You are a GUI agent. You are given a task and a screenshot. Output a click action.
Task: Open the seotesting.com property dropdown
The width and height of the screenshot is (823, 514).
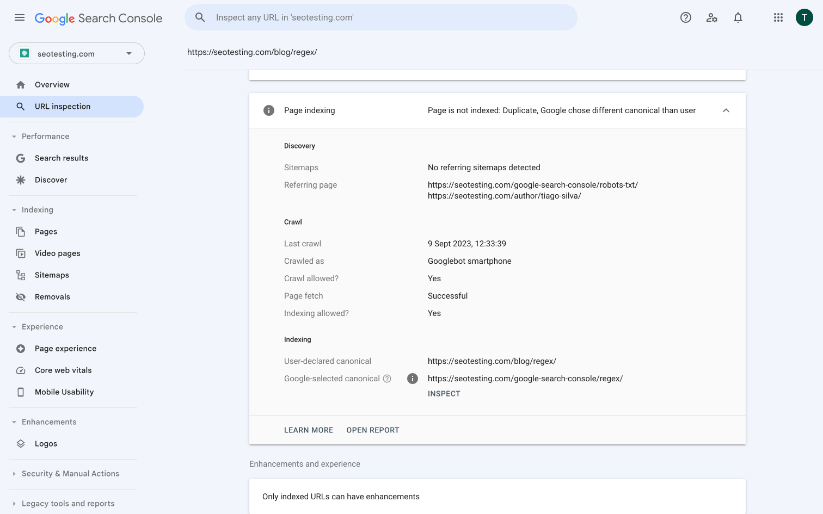coord(77,54)
